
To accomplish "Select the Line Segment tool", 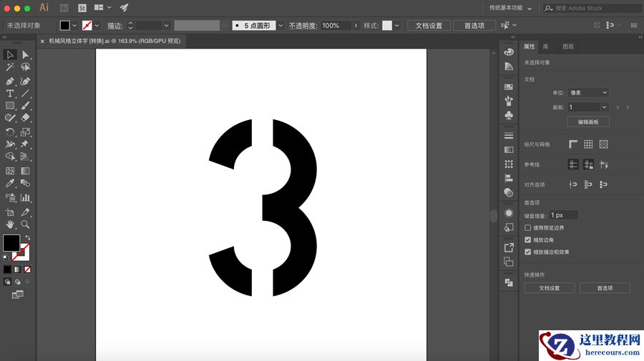I will pos(26,94).
